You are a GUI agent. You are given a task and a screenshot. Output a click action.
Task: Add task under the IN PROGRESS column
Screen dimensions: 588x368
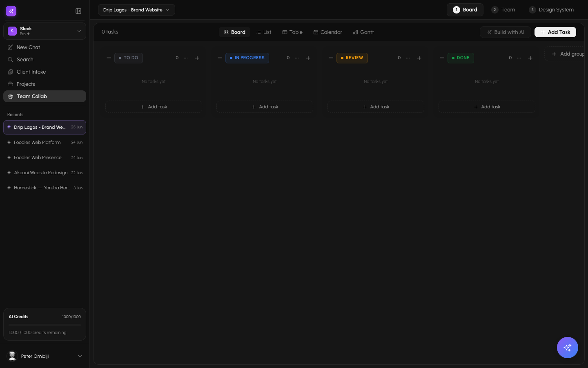[265, 107]
